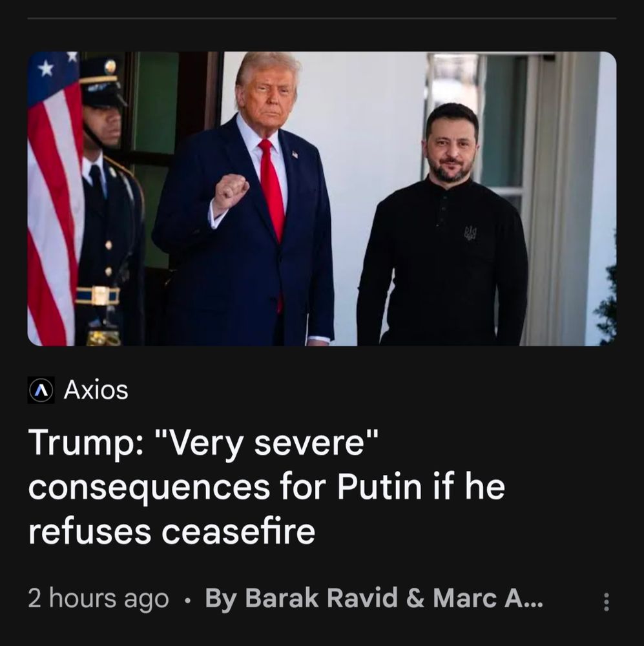The height and width of the screenshot is (646, 644).
Task: Tap the Axios logo icon
Action: [41, 390]
